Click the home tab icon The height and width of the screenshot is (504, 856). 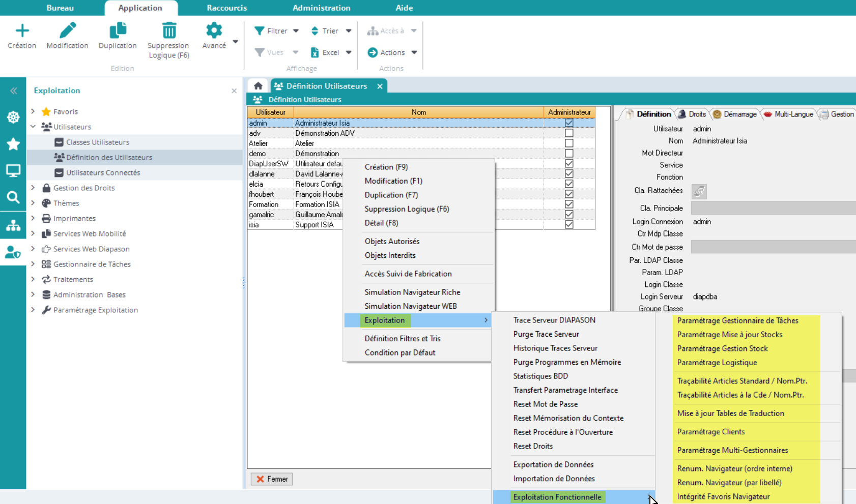[x=258, y=86]
